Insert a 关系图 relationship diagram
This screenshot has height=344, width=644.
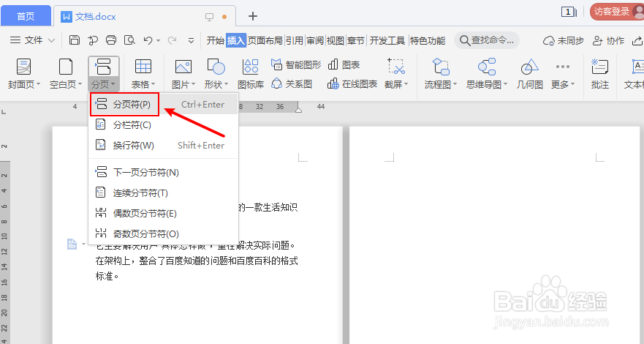(292, 84)
